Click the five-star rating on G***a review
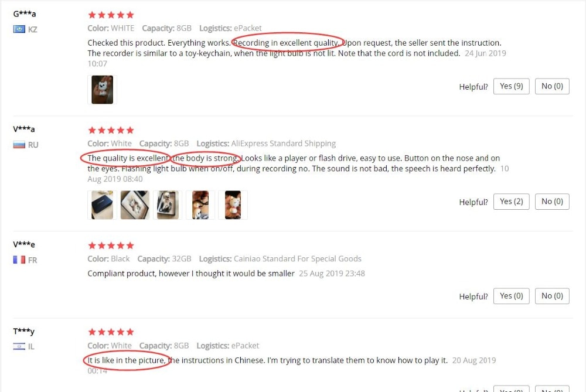The image size is (586, 392). pyautogui.click(x=111, y=15)
